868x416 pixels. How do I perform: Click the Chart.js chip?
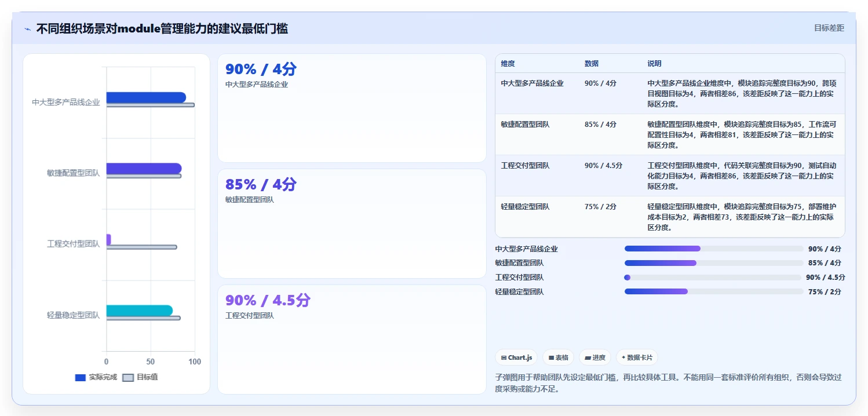click(517, 357)
